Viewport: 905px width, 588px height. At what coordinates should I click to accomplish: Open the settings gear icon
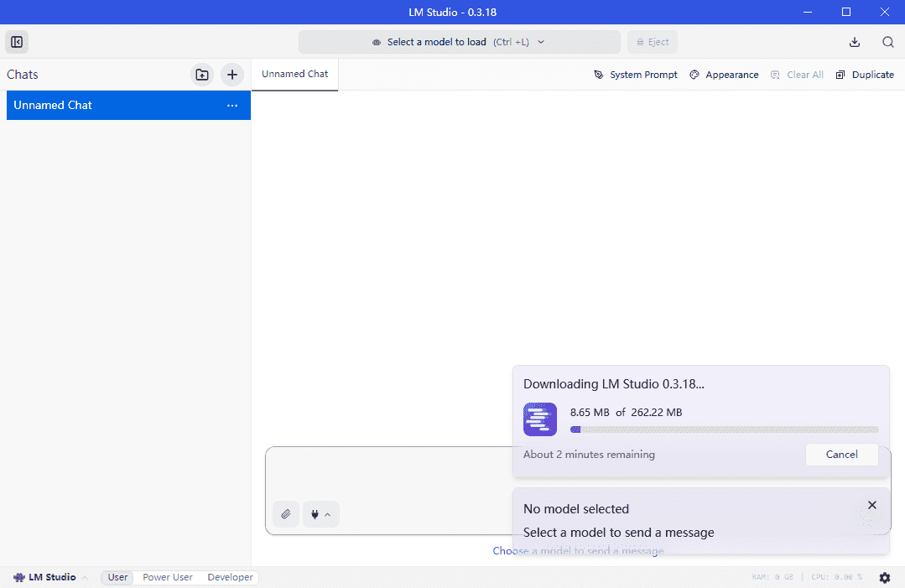pyautogui.click(x=885, y=577)
